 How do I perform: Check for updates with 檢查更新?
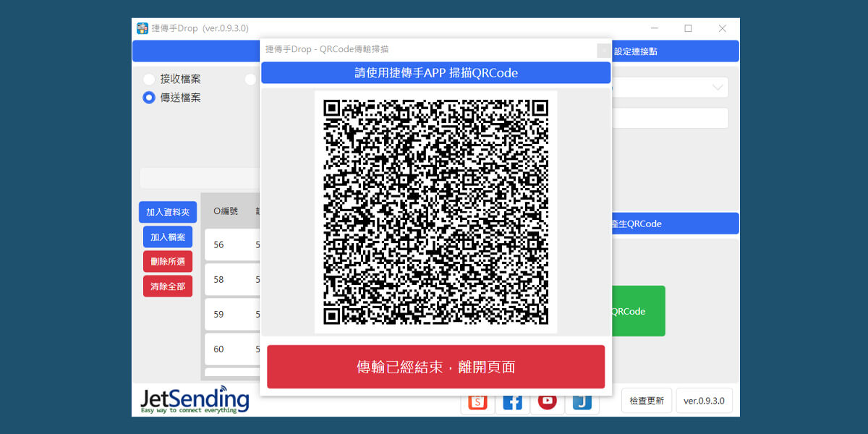click(647, 400)
